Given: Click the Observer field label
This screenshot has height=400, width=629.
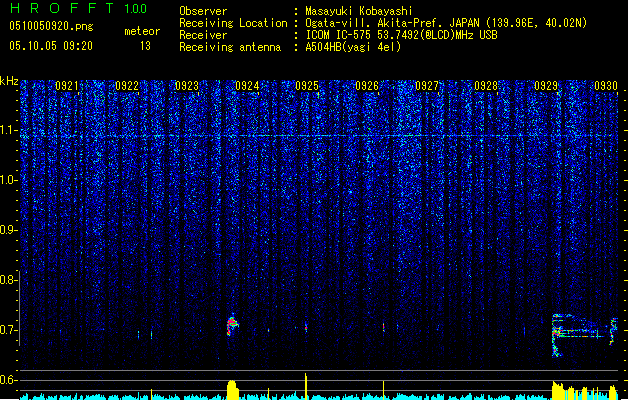Looking at the screenshot, I should pos(203,11).
